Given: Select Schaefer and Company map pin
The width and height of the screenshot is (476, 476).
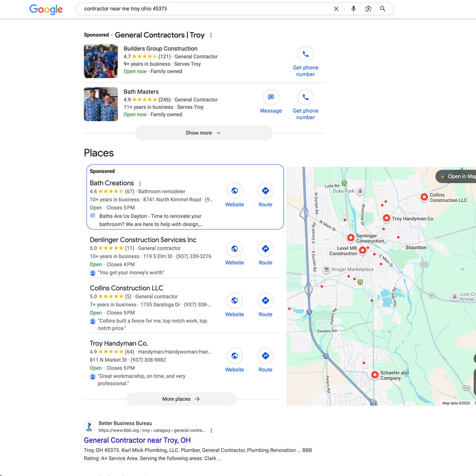Looking at the screenshot, I should pyautogui.click(x=375, y=375).
